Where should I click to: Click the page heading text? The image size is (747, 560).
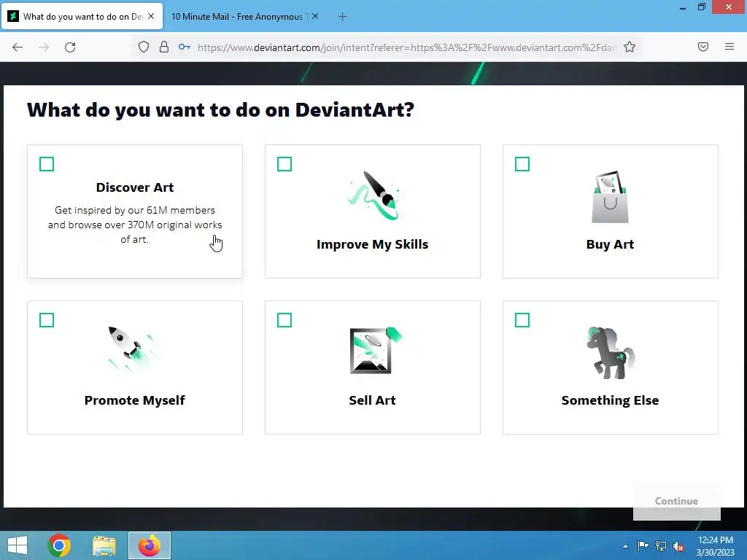point(220,110)
